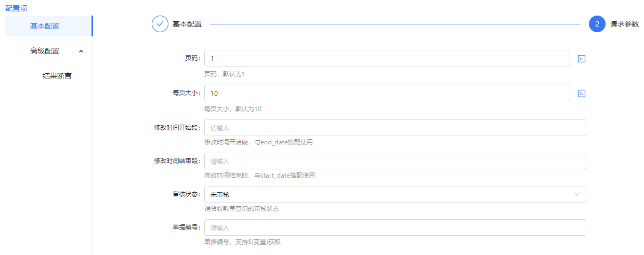Collapse the 高级配置 chevron in sidebar
Viewport: 644px width, 255px height.
click(81, 51)
